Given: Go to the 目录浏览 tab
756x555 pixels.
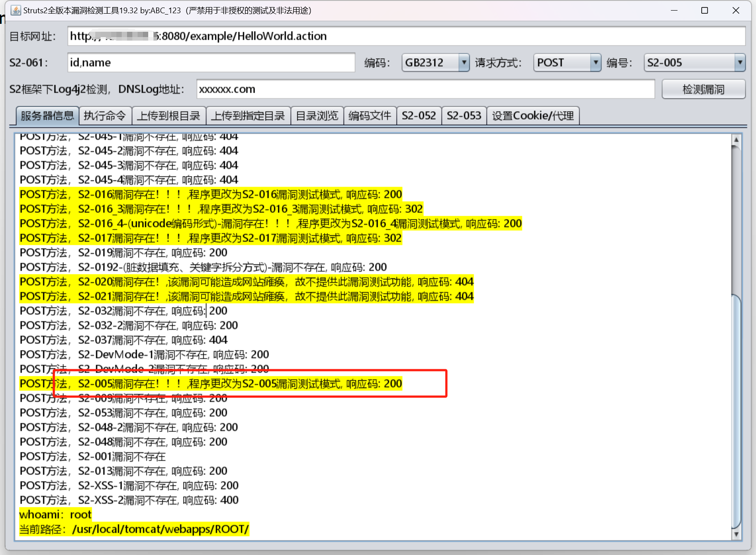Looking at the screenshot, I should tap(317, 116).
